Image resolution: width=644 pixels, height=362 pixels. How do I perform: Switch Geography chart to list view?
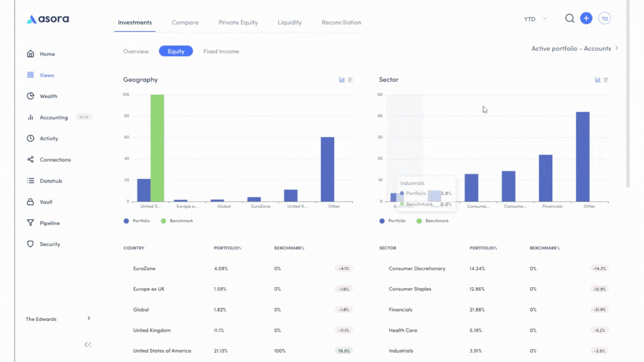tap(351, 80)
